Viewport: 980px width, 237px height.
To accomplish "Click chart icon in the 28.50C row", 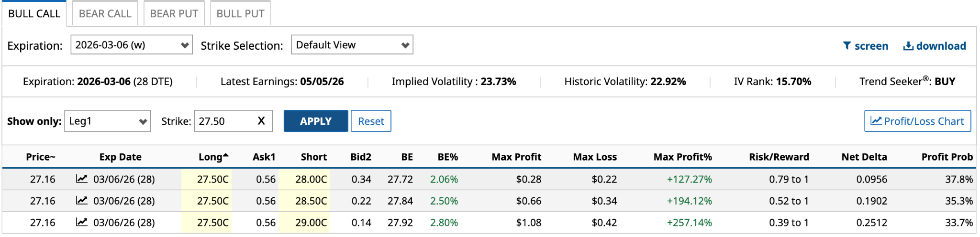I will click(82, 201).
